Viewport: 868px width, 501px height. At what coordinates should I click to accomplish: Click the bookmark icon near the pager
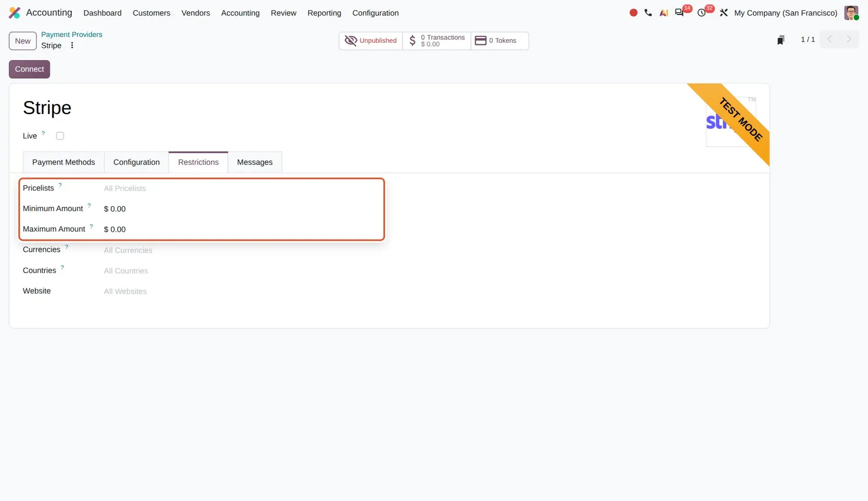(x=781, y=40)
